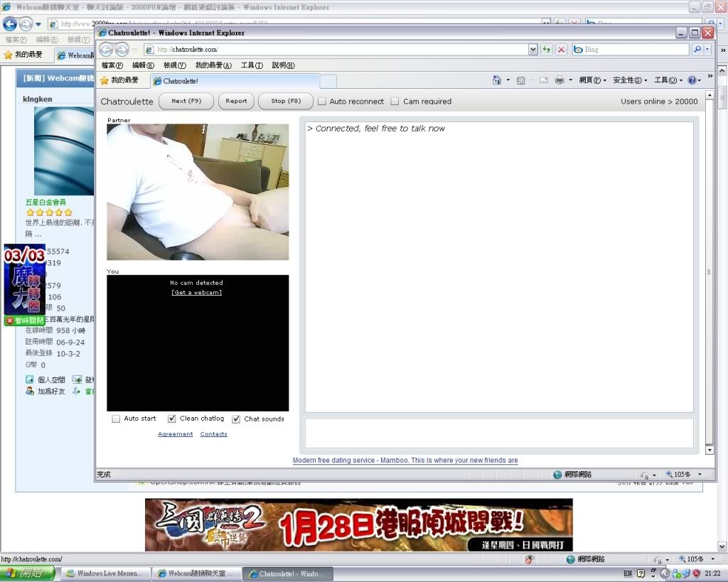
Task: Click the Report button
Action: coord(236,101)
